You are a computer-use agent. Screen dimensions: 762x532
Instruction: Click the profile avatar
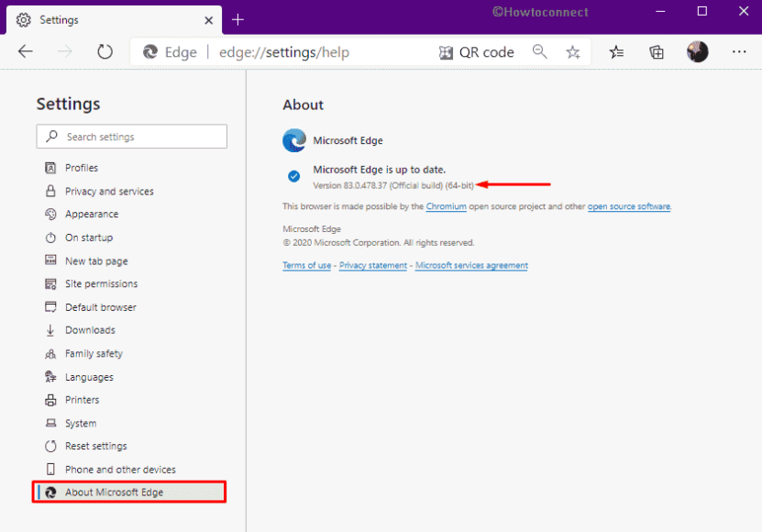[x=697, y=52]
